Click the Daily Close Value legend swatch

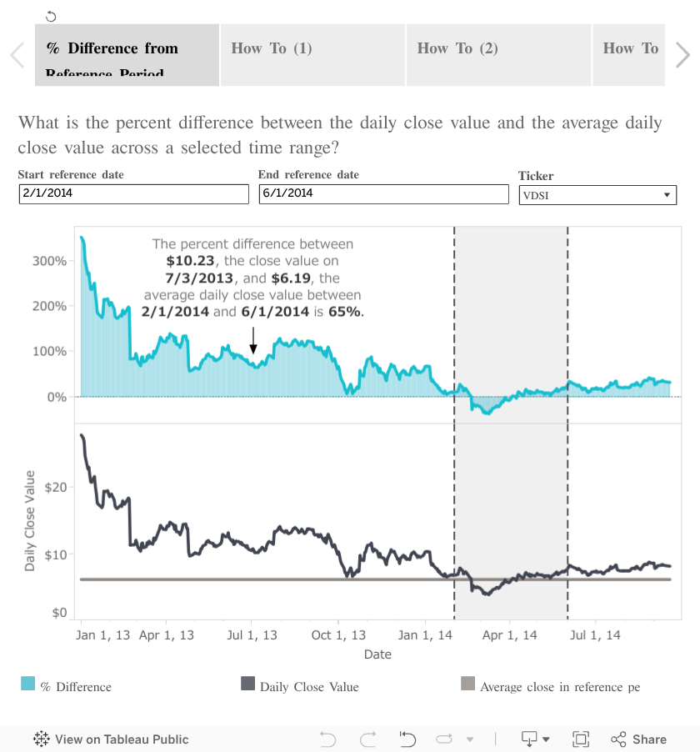(x=247, y=685)
